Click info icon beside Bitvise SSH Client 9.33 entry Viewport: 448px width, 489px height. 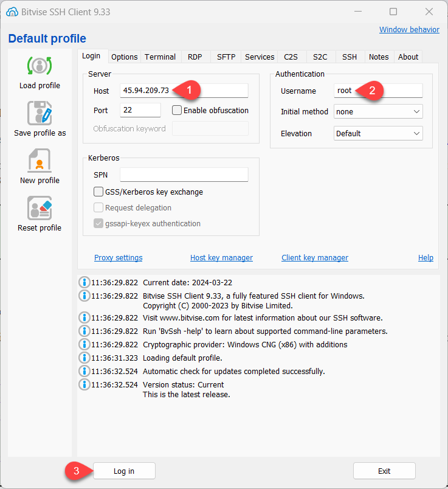(84, 296)
